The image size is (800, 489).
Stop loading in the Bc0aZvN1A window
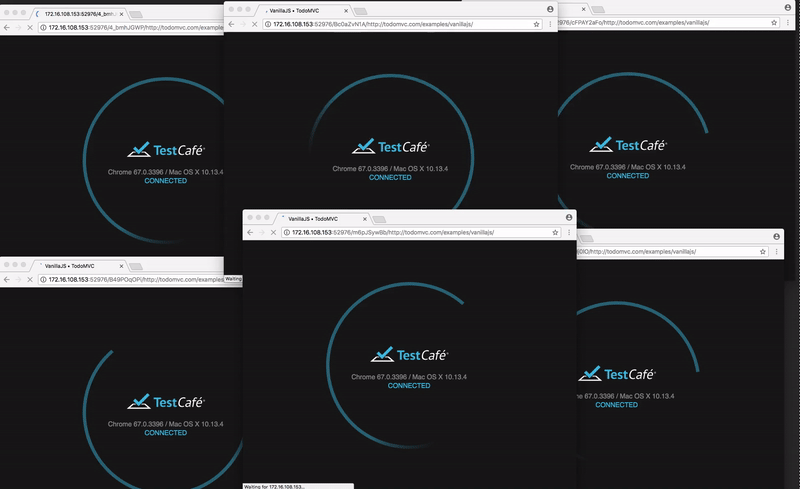pyautogui.click(x=254, y=24)
